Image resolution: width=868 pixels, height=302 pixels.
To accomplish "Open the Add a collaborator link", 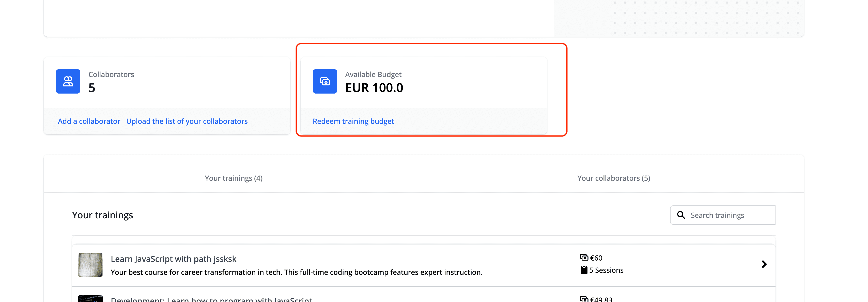I will click(x=89, y=121).
